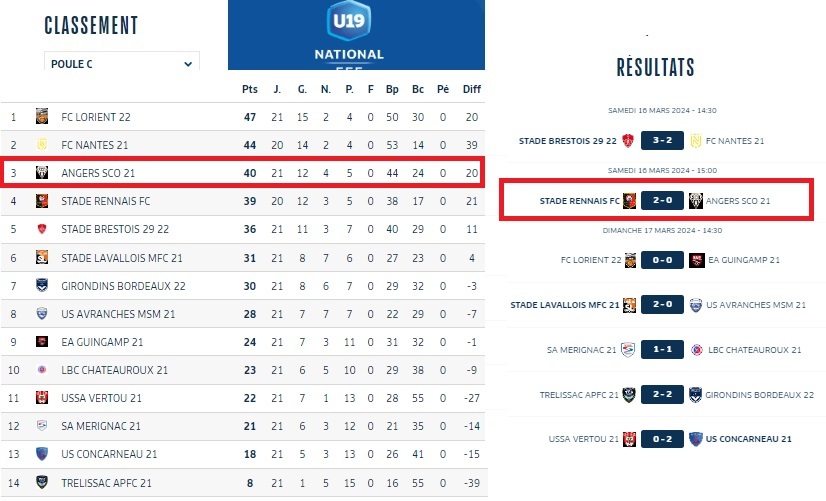Click the 3-2 Brest vs Nantes score
Screen dimensions: 826x501
(662, 142)
